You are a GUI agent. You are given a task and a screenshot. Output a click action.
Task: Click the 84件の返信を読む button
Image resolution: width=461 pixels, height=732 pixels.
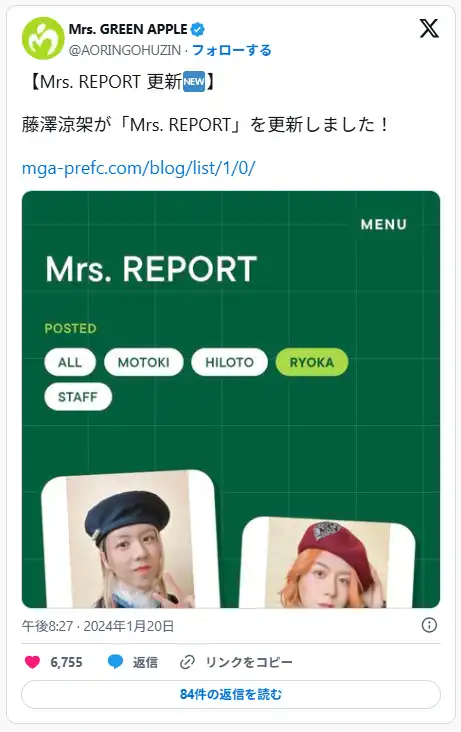point(231,694)
